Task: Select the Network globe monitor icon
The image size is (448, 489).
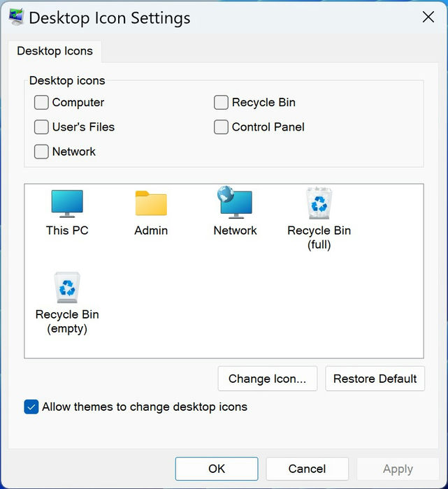Action: (235, 202)
